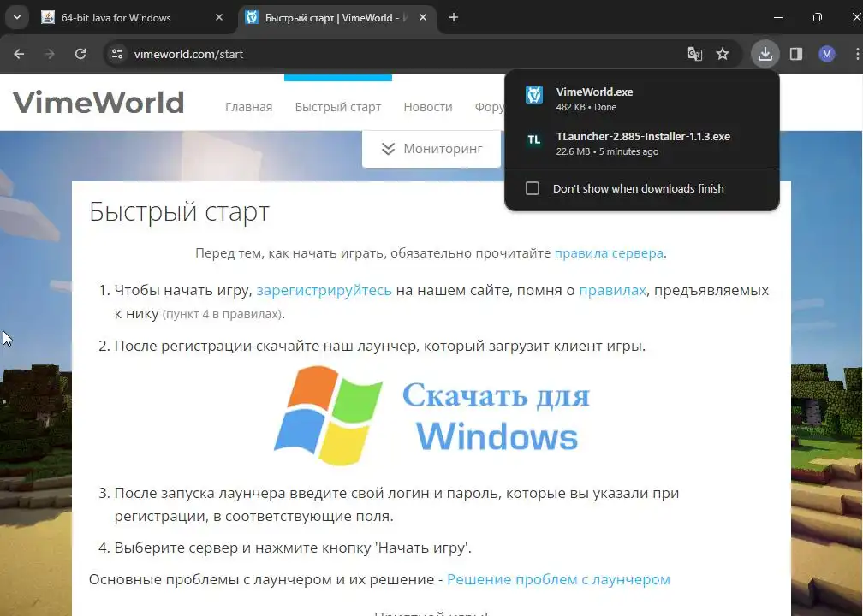Open the правила сервера link
863x616 pixels.
(x=609, y=253)
